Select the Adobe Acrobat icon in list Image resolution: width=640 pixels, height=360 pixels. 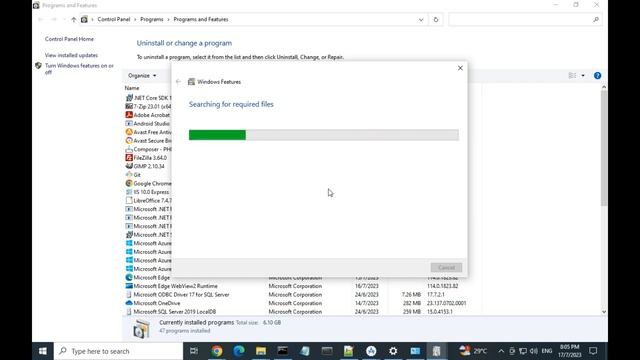click(x=129, y=115)
